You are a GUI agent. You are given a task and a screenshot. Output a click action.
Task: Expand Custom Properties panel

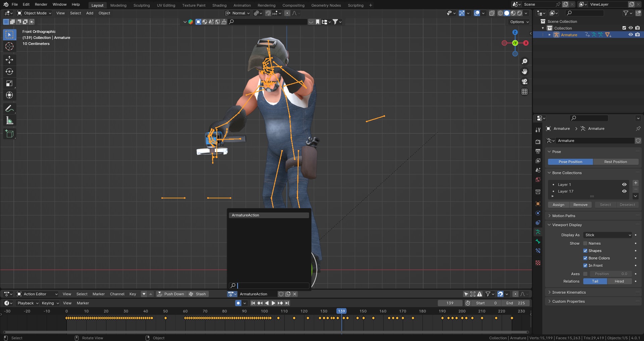(568, 301)
